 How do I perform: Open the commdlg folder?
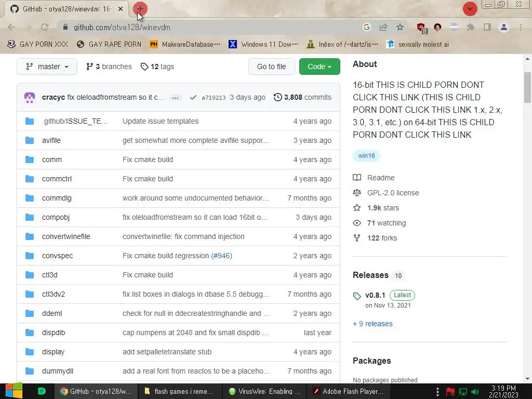[x=57, y=198]
